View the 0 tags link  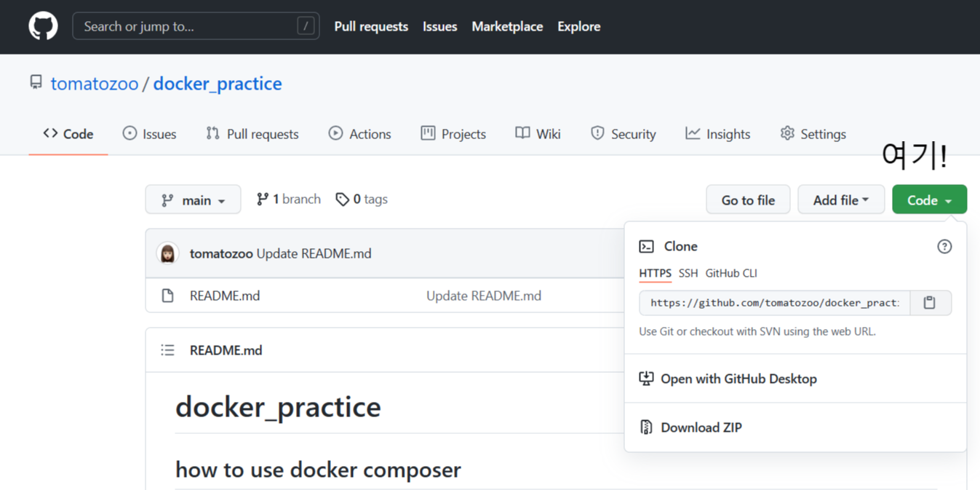[362, 199]
